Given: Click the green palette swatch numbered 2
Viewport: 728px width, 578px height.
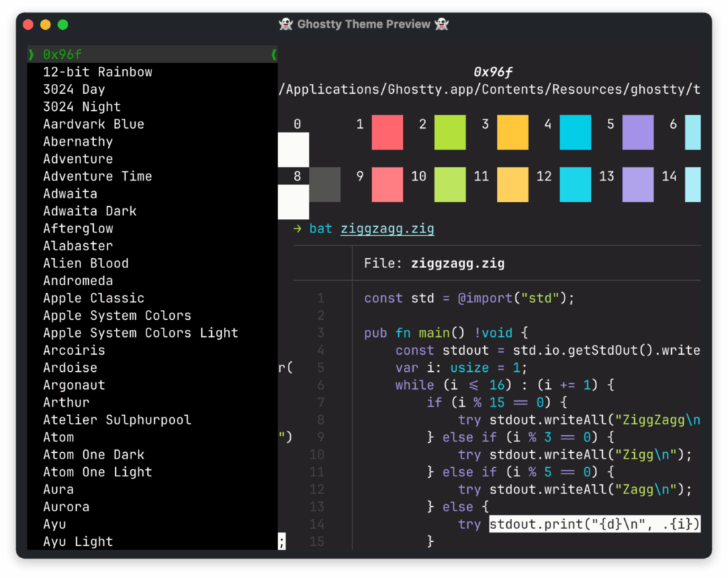Looking at the screenshot, I should (x=449, y=132).
